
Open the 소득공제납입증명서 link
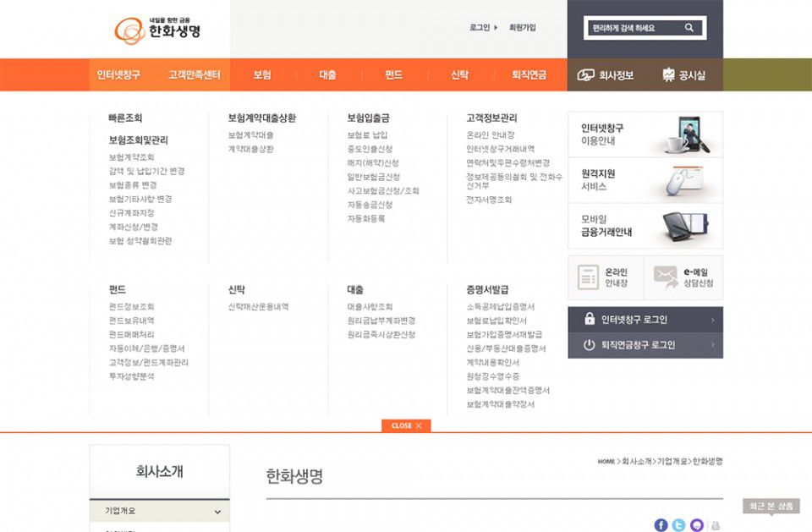pos(500,307)
